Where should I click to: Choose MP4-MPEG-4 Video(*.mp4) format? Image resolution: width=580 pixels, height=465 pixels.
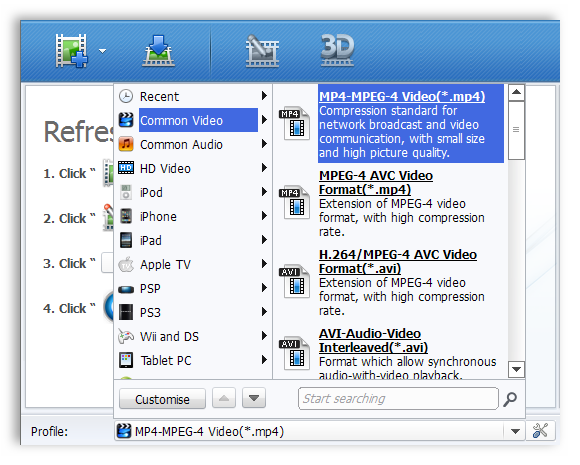pos(402,97)
